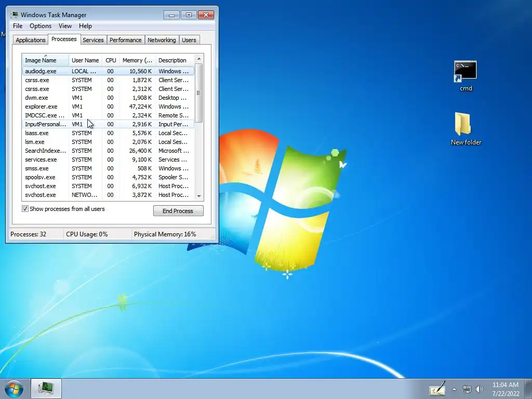Image resolution: width=532 pixels, height=399 pixels.
Task: Sort by Memory column header
Action: tap(137, 60)
